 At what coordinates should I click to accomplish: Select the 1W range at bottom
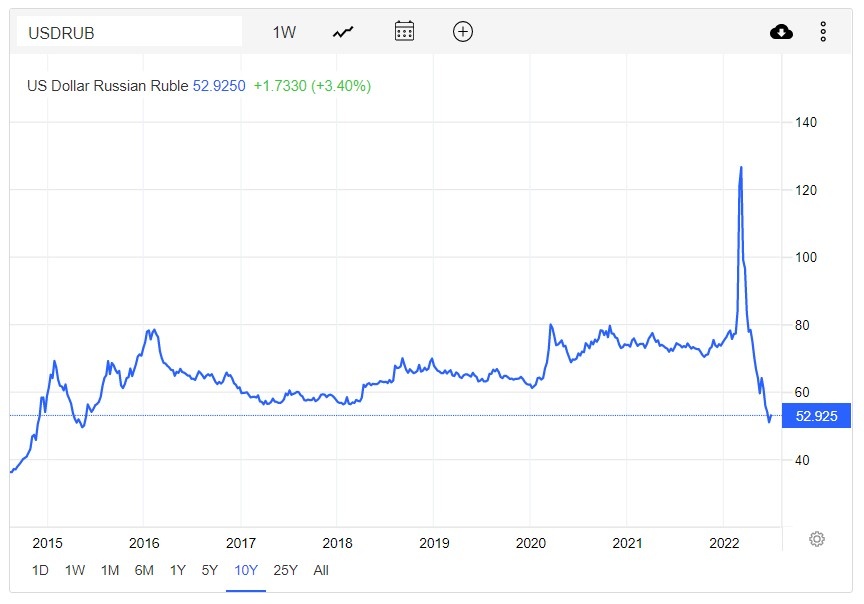point(75,570)
